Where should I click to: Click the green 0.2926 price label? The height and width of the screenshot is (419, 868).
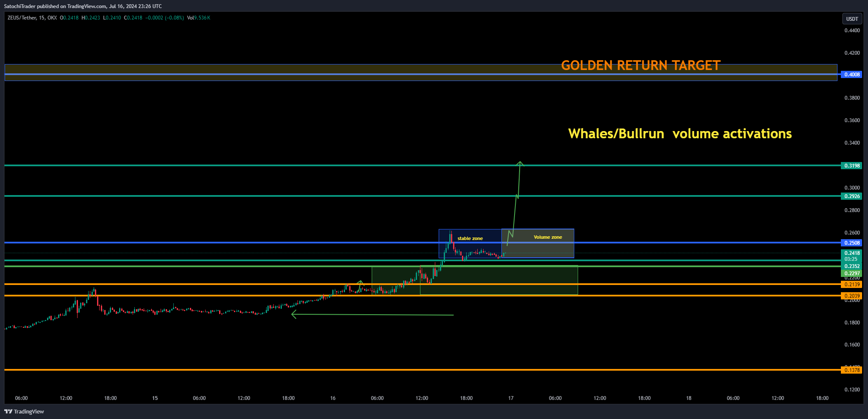point(851,196)
